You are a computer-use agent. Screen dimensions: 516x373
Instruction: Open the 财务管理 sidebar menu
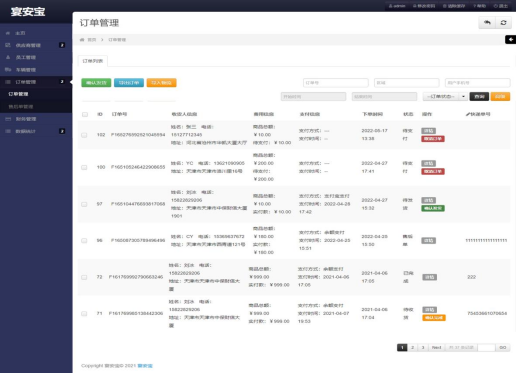(x=36, y=119)
